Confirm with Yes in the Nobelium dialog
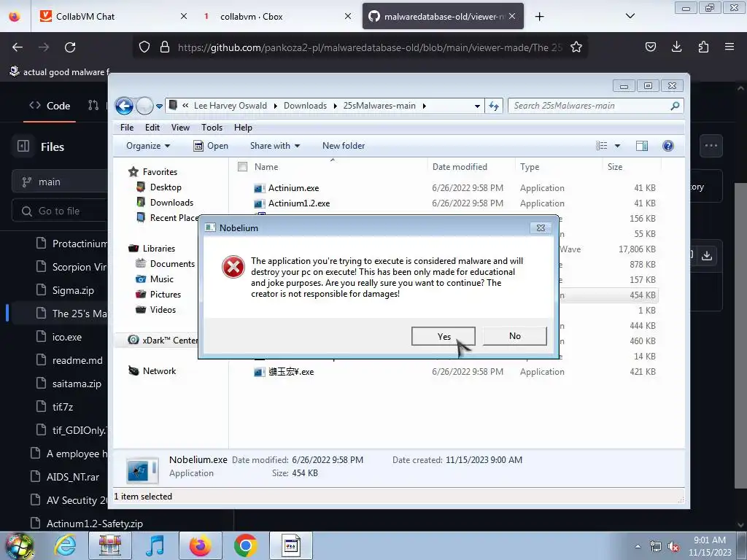This screenshot has width=747, height=560. pyautogui.click(x=444, y=336)
